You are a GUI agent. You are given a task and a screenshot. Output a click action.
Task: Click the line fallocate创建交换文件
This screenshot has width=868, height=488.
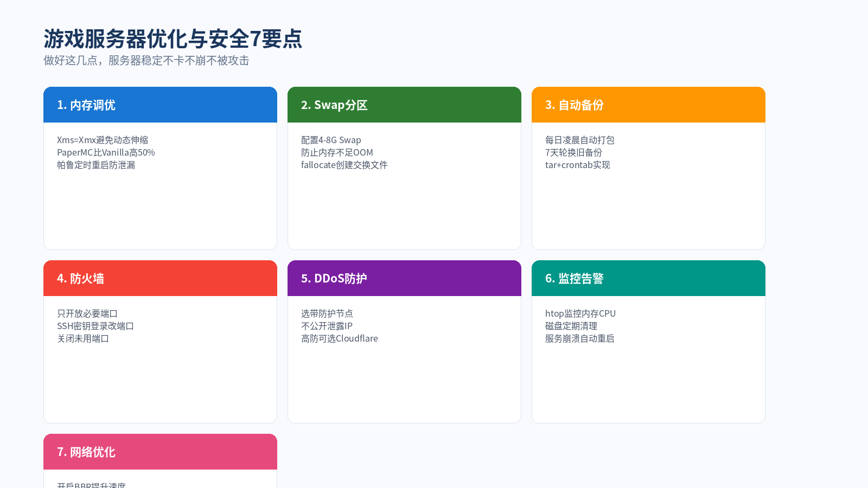tap(344, 165)
